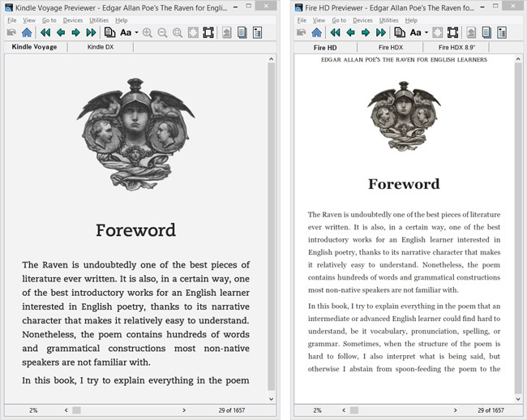Open View menu in Kindle Voyage Previewer
Viewport: 527px width, 420px height.
pyautogui.click(x=29, y=20)
